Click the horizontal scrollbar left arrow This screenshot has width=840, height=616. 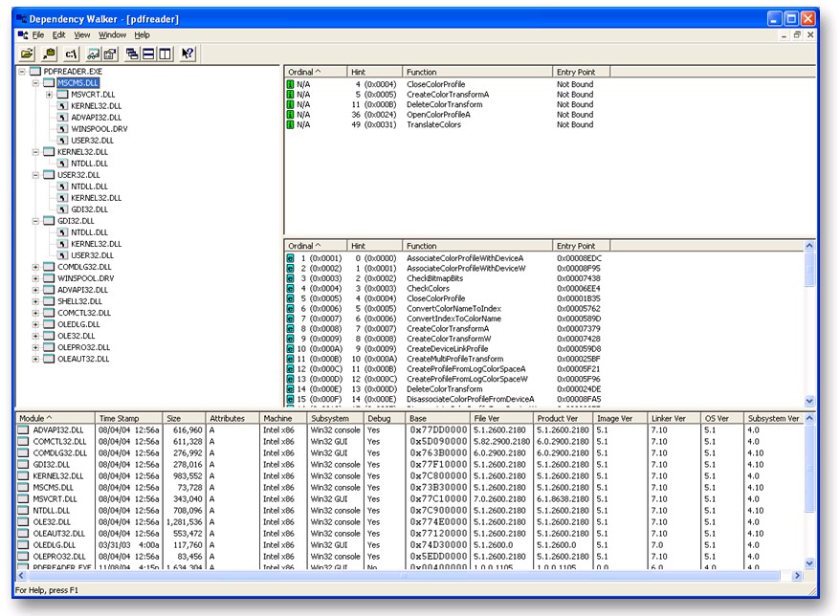[21, 576]
